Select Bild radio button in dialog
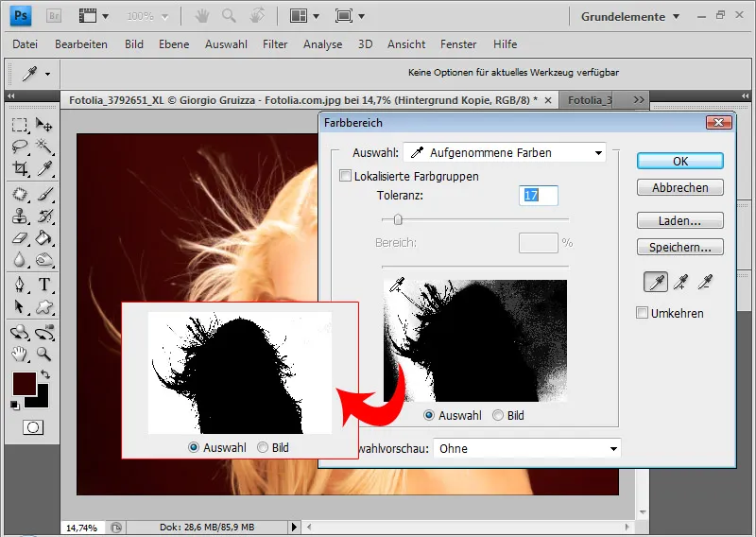This screenshot has height=537, width=756. tap(498, 415)
